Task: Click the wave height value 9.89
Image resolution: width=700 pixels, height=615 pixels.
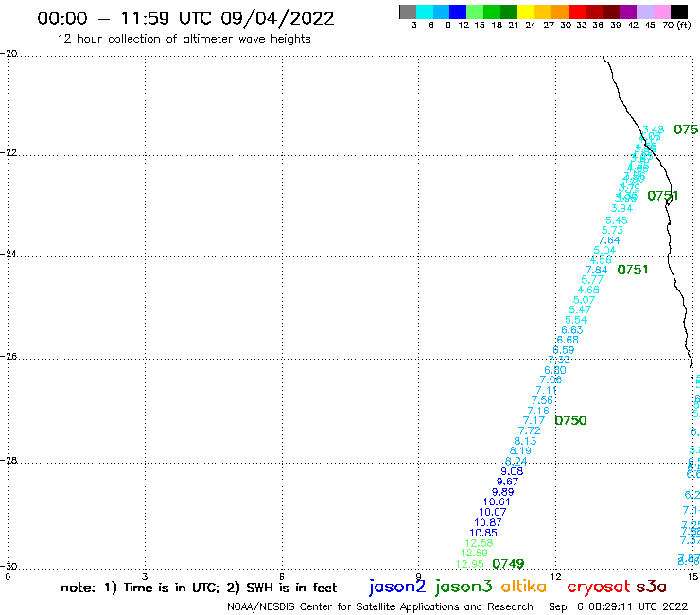Action: 502,492
